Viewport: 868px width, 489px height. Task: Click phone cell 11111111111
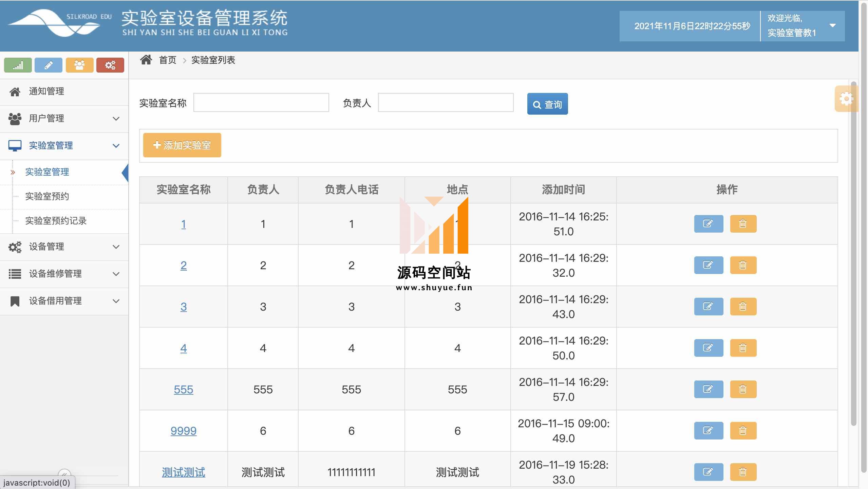coord(352,472)
